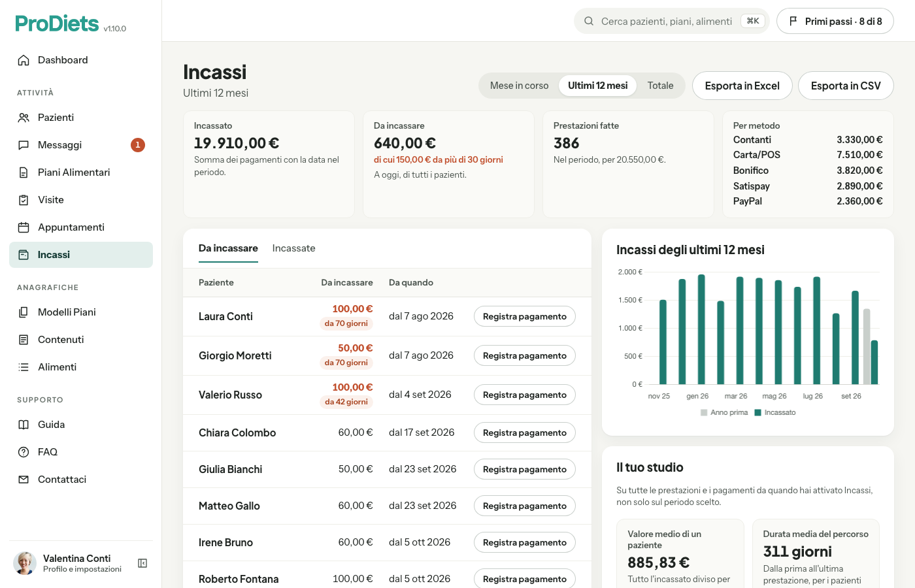The height and width of the screenshot is (588, 915).
Task: Click the Pazienti people icon
Action: (24, 118)
